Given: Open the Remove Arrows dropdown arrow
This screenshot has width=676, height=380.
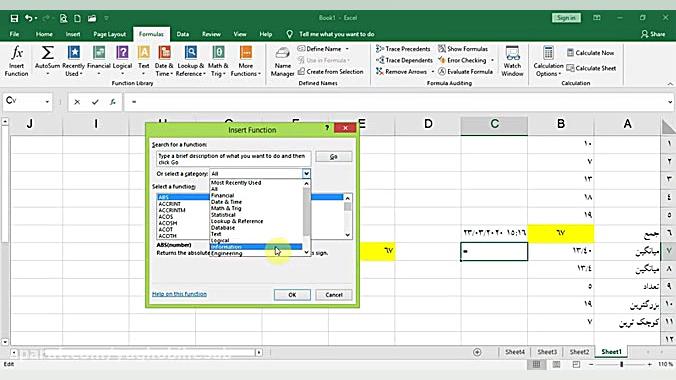Looking at the screenshot, I should tap(432, 72).
